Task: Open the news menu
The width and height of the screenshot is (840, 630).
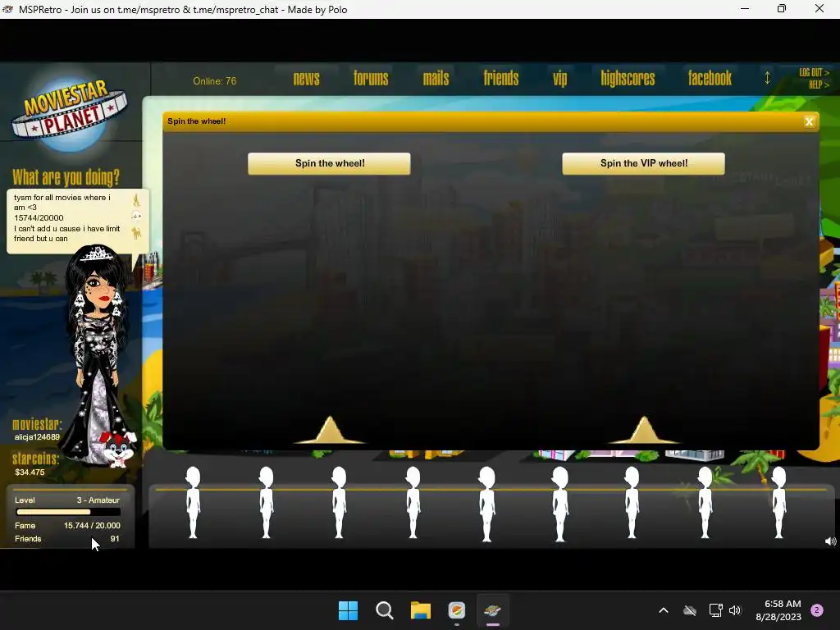Action: (x=307, y=79)
